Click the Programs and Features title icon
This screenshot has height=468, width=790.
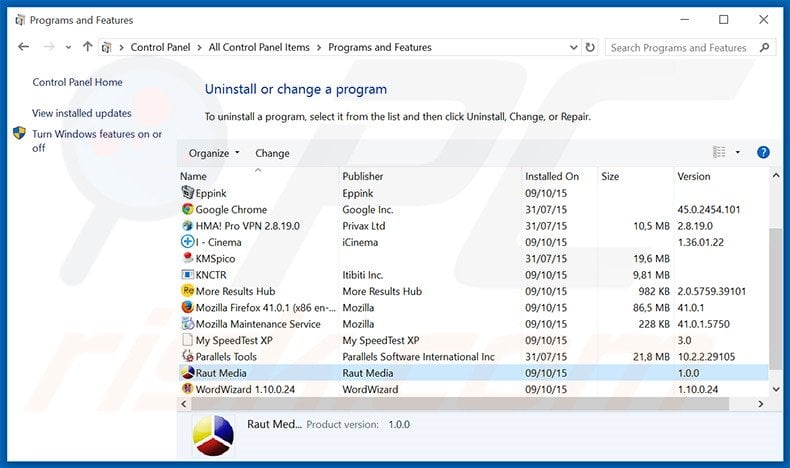pyautogui.click(x=20, y=20)
